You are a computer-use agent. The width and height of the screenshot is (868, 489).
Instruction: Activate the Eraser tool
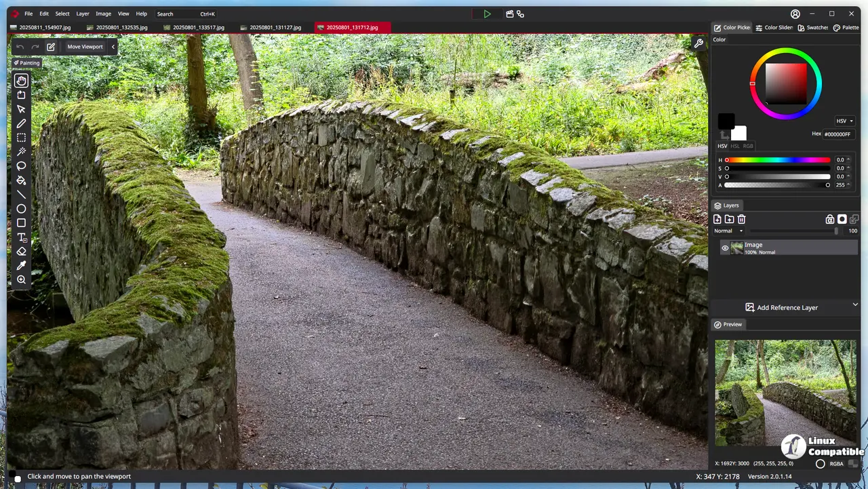(21, 252)
